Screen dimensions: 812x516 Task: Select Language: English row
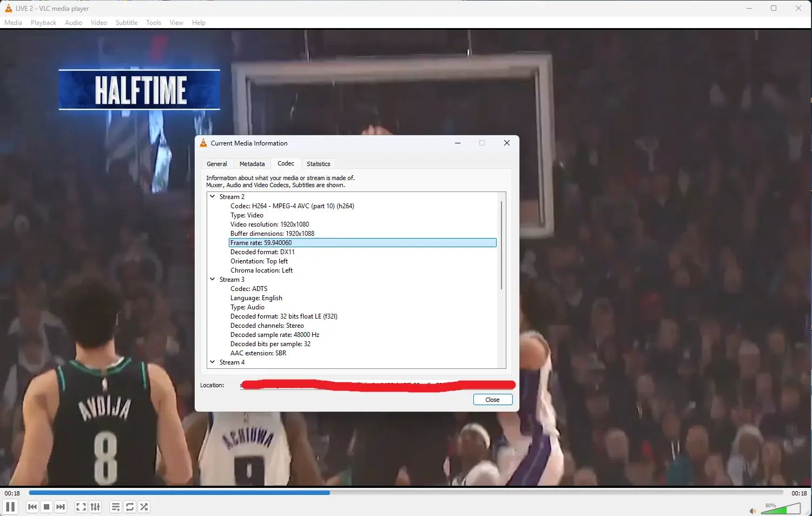[x=362, y=298]
